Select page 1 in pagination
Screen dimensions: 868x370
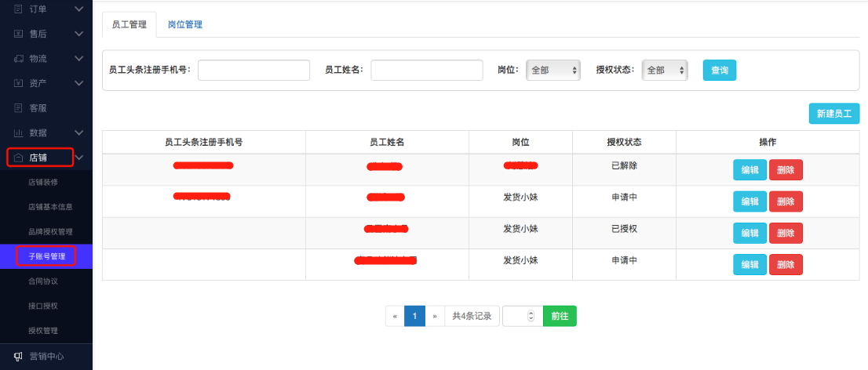414,317
